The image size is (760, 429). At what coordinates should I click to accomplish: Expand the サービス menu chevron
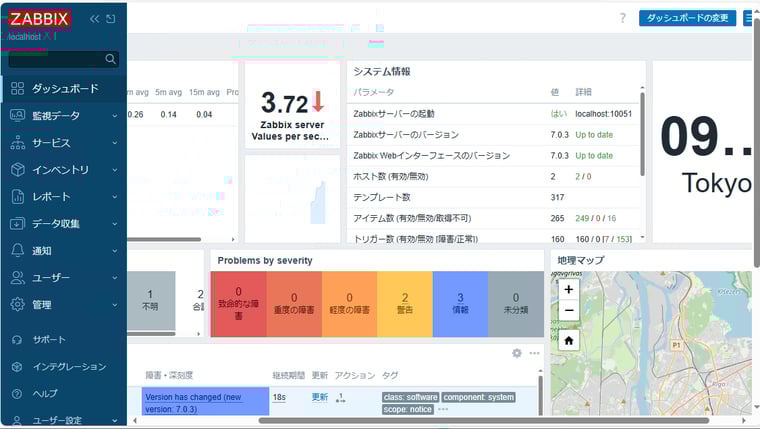tap(115, 143)
